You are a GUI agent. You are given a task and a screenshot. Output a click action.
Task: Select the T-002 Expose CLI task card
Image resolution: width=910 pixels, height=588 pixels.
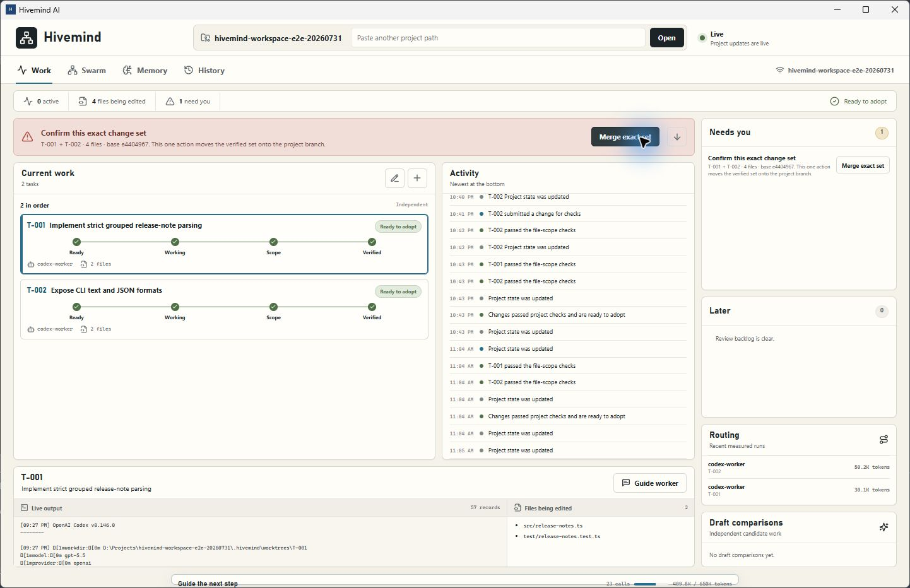(225, 309)
